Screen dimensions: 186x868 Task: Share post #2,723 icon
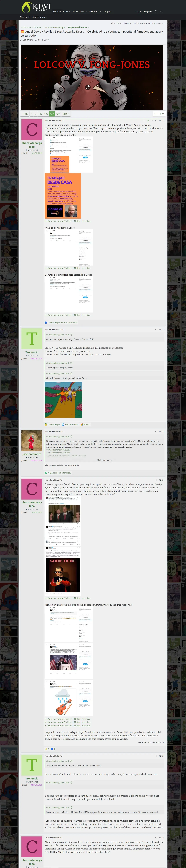coord(156,432)
